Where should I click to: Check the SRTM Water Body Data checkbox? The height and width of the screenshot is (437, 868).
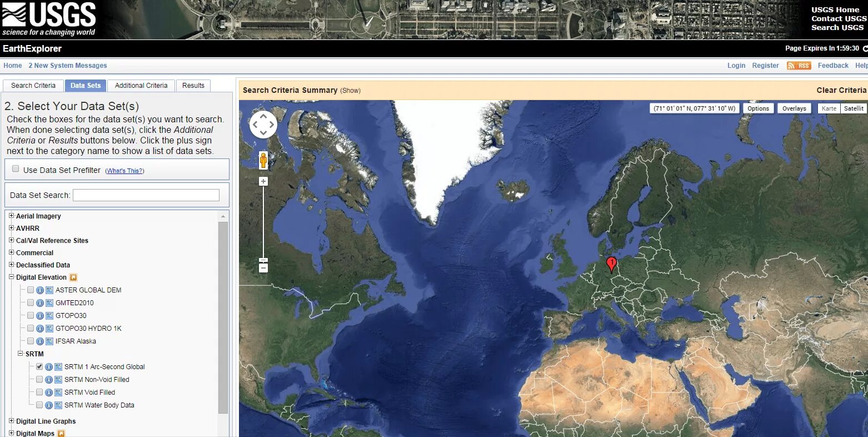tap(39, 405)
